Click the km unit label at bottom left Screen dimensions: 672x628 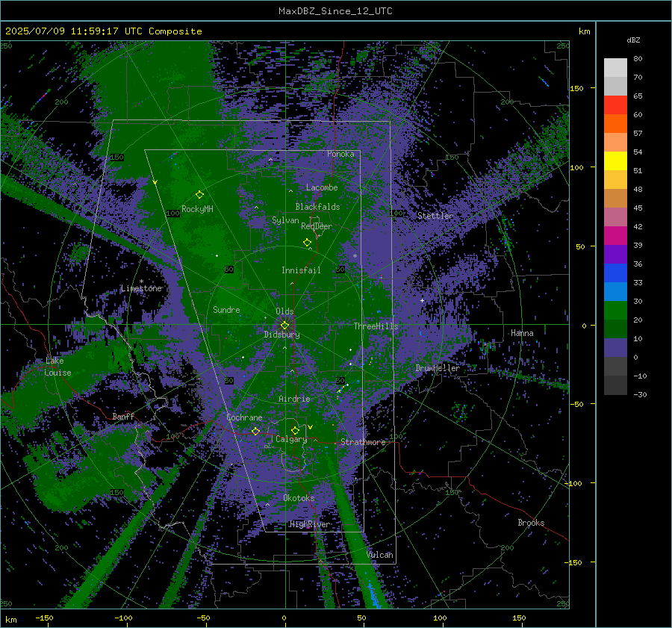click(11, 620)
